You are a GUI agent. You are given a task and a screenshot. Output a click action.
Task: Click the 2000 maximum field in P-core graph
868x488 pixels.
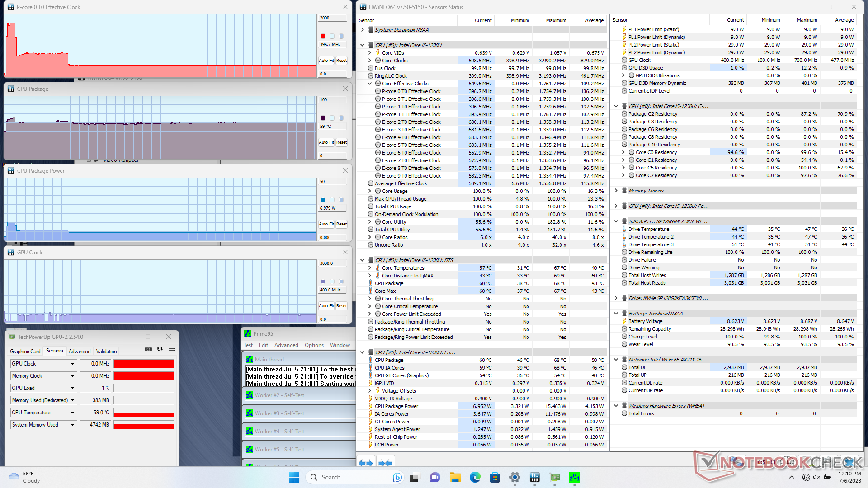tap(333, 18)
